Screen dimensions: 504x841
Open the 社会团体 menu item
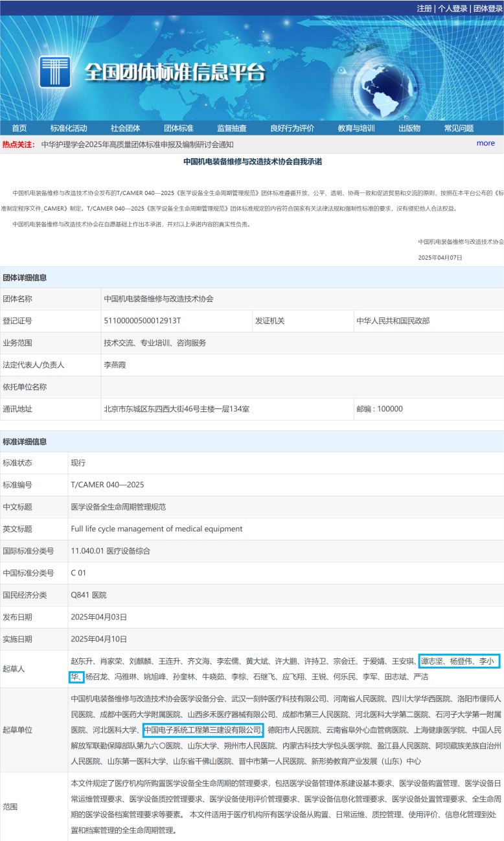pos(125,128)
